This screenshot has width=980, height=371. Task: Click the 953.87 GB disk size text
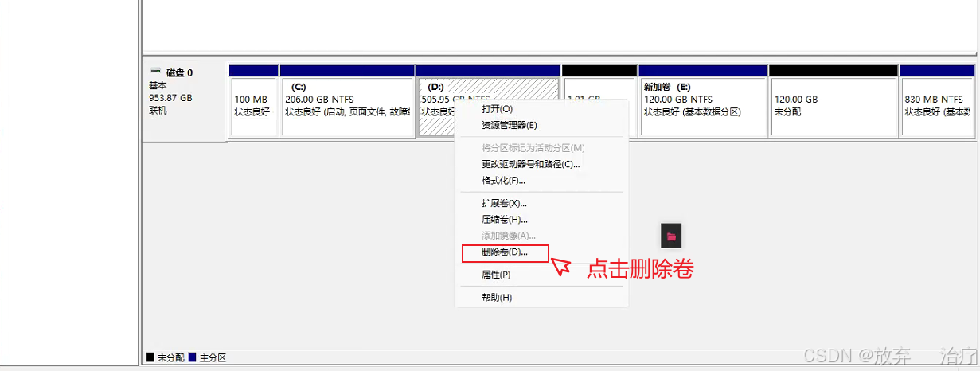(x=170, y=98)
